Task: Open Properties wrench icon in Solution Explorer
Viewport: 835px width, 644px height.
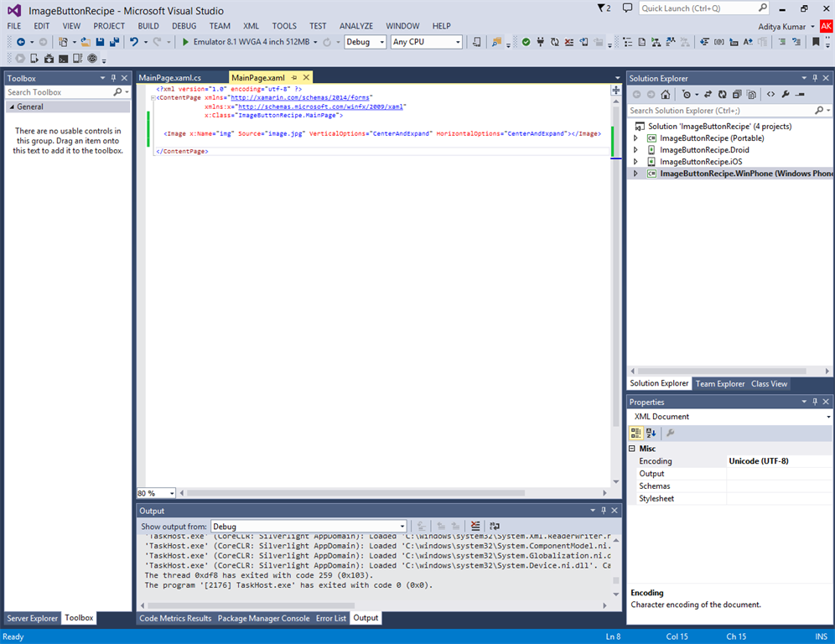Action: click(x=786, y=95)
